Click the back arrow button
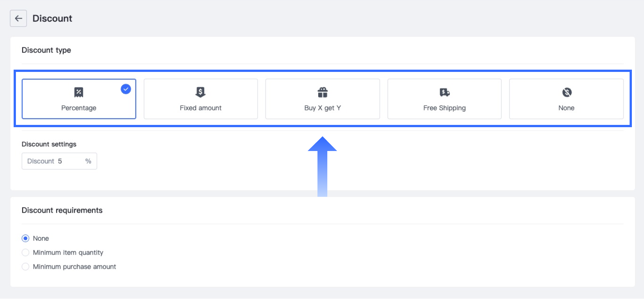 click(18, 19)
